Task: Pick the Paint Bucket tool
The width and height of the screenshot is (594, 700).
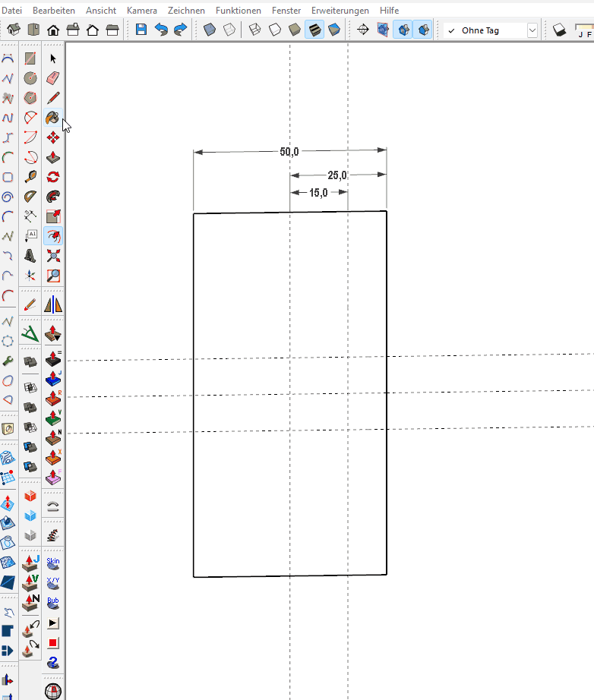Action: pos(53,118)
